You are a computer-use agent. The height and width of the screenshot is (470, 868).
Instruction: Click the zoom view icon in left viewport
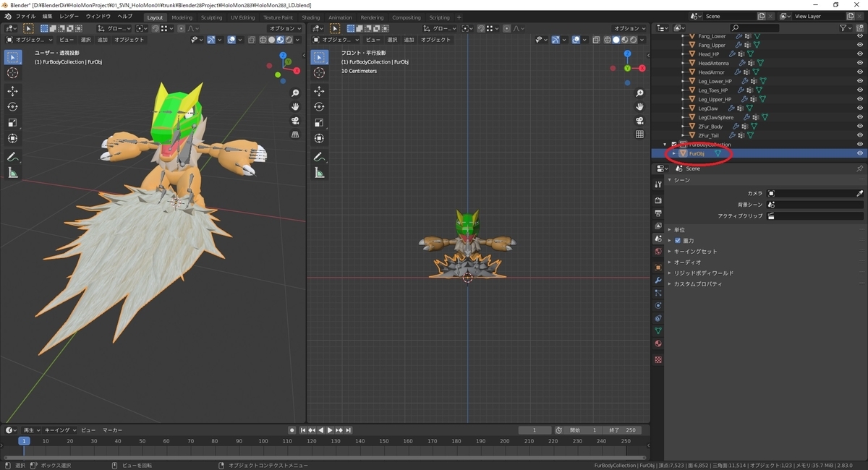pyautogui.click(x=295, y=93)
